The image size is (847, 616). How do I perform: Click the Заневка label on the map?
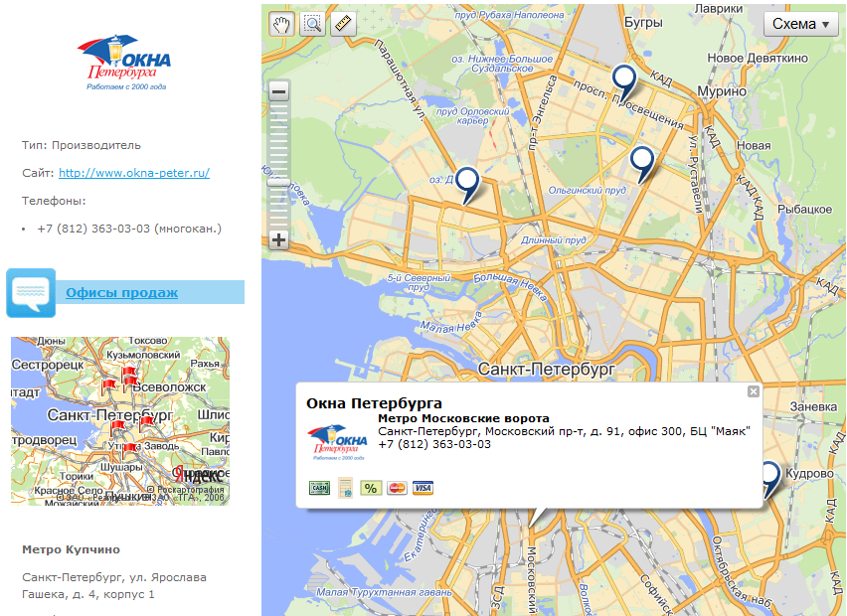click(813, 406)
